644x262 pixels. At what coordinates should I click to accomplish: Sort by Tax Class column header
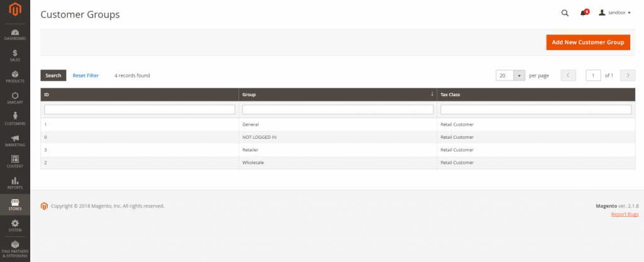[x=536, y=94]
